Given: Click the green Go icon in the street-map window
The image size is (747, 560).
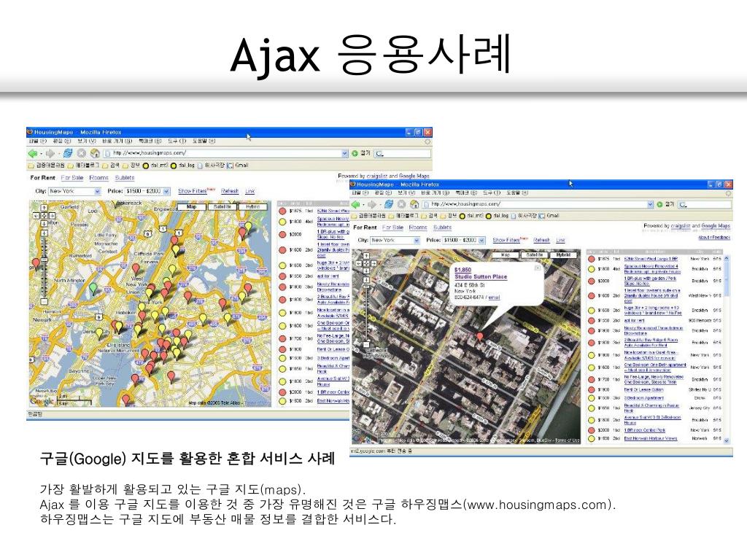Looking at the screenshot, I should pos(355,153).
